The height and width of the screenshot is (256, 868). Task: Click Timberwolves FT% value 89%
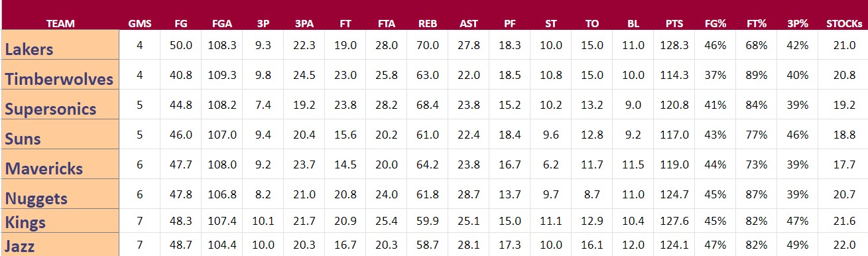click(756, 75)
